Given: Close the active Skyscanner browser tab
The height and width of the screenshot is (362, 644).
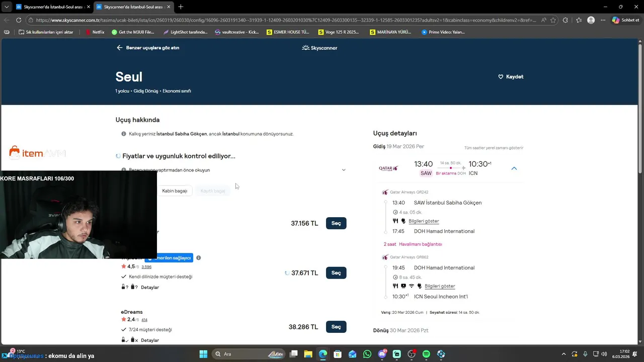Looking at the screenshot, I should (168, 7).
